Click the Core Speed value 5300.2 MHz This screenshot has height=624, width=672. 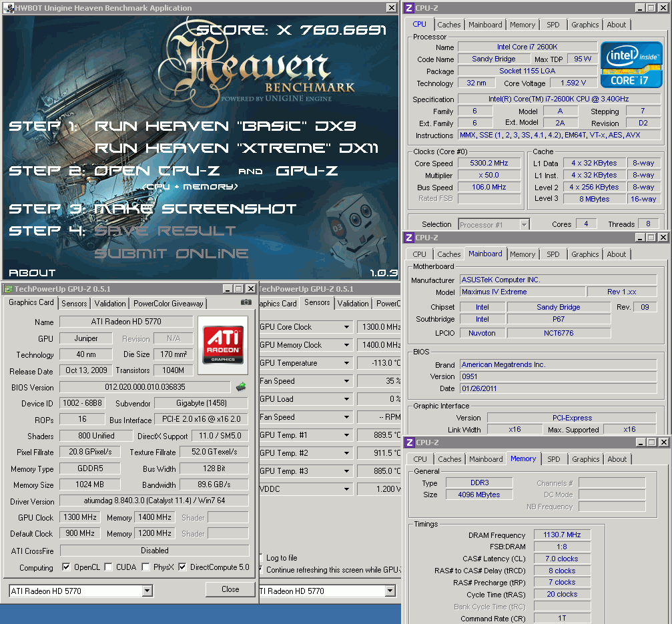click(489, 163)
